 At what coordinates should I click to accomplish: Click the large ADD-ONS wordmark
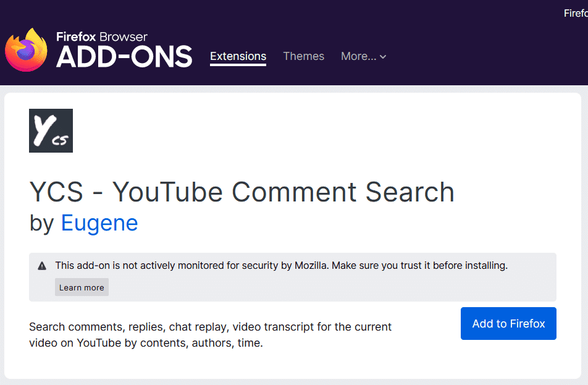pos(124,57)
